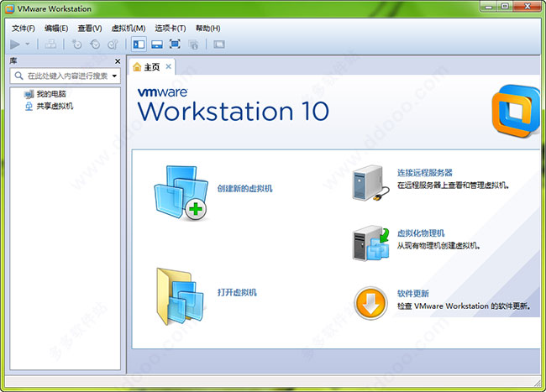Click the connect remote server icon
This screenshot has width=546, height=392.
(370, 183)
